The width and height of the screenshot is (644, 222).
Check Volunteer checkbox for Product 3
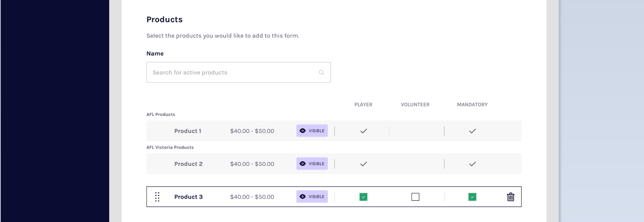tap(415, 197)
